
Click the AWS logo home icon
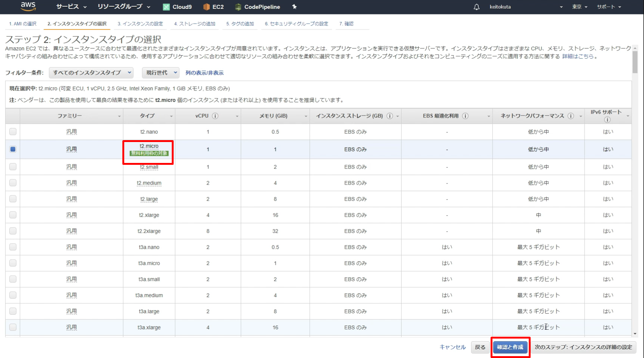click(x=28, y=6)
